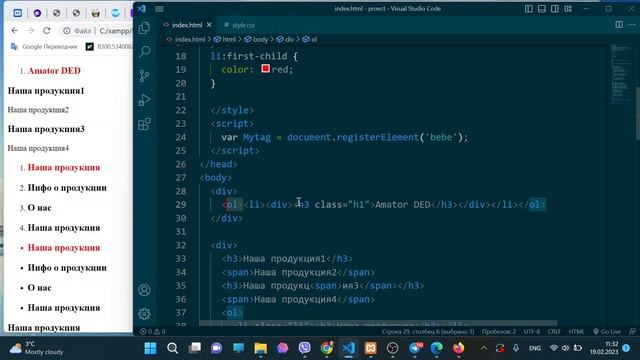Open the editor More Actions menu

[x=632, y=24]
